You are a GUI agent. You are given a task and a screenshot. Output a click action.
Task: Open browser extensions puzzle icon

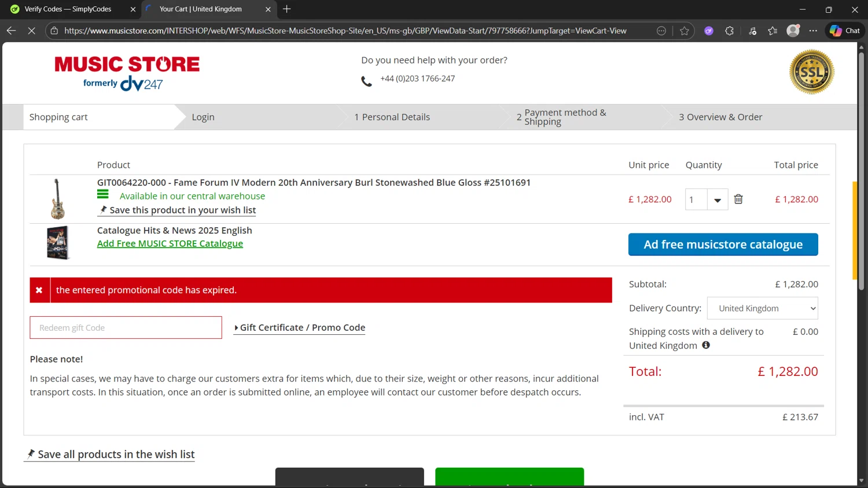click(729, 31)
